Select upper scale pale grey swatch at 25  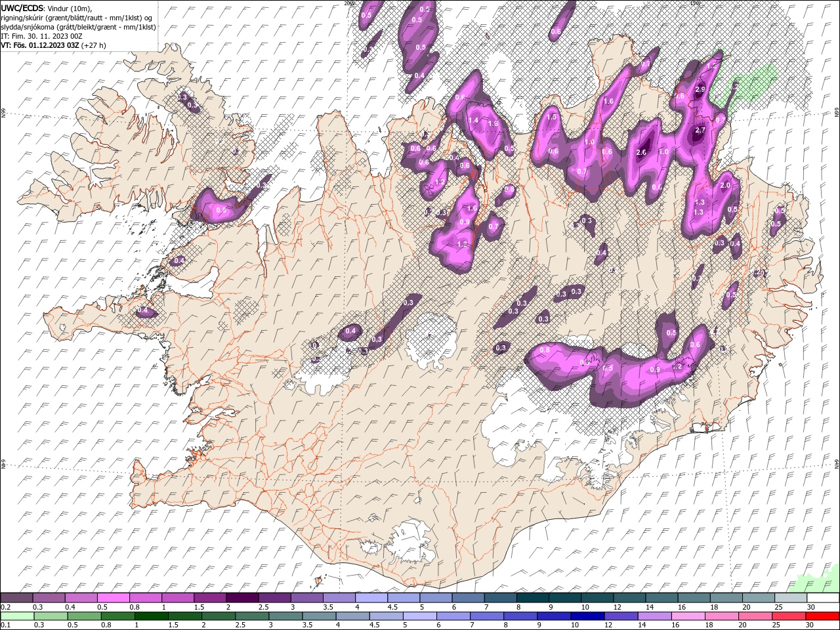790,598
